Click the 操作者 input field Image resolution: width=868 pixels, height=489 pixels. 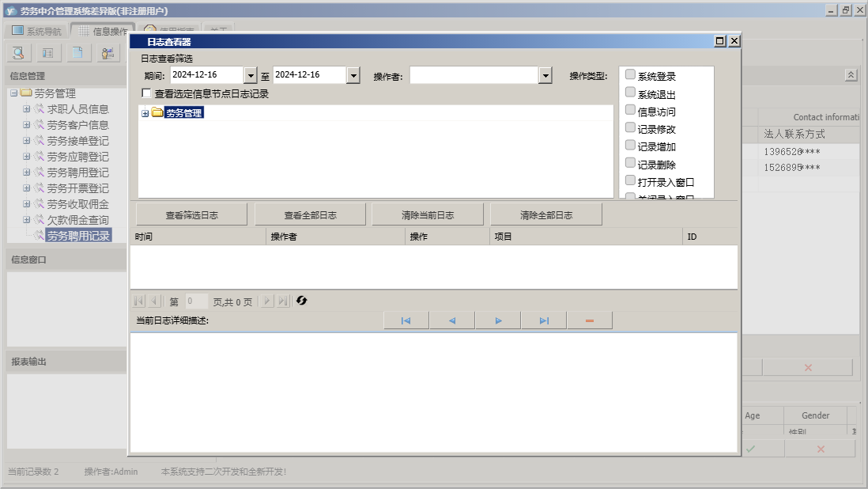(x=474, y=75)
